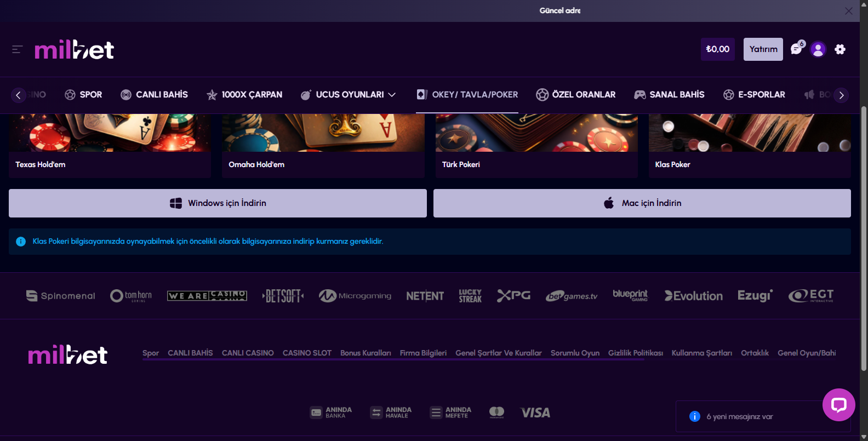Click the milbet logo in the header

74,50
